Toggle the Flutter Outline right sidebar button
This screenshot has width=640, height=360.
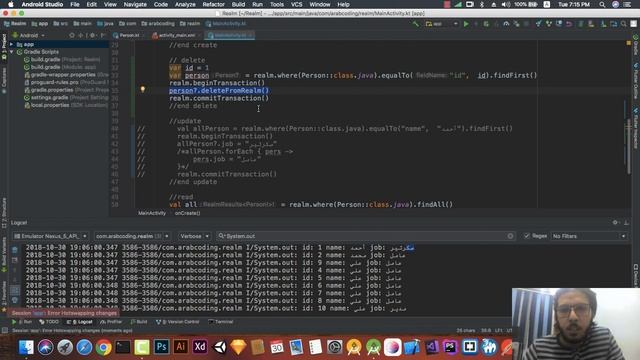click(636, 81)
